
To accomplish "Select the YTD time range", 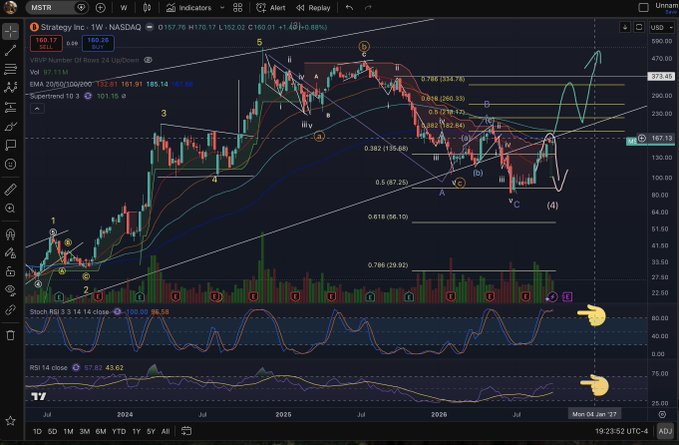I will tap(119, 431).
